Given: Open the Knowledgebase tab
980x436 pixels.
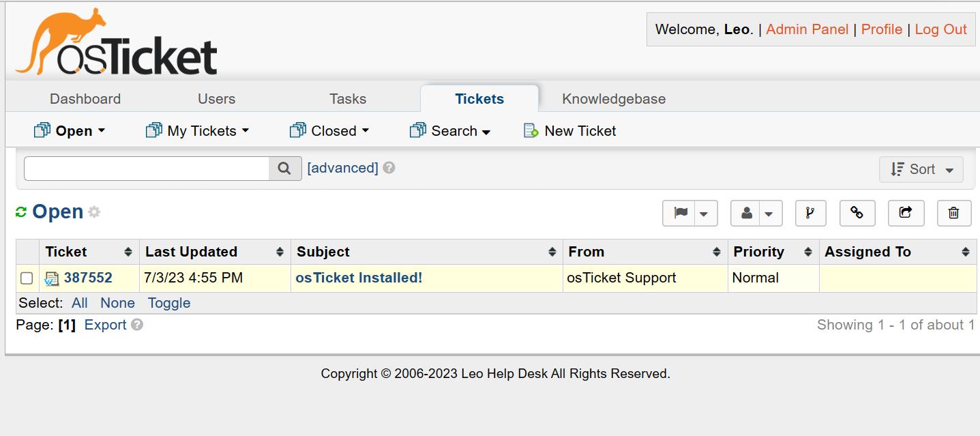Looking at the screenshot, I should coord(614,99).
